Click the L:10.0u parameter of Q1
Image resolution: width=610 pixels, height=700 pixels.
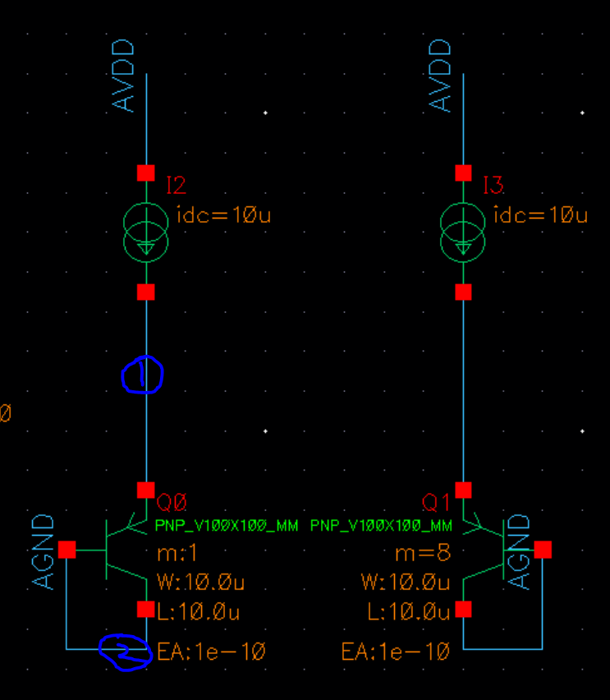[409, 611]
